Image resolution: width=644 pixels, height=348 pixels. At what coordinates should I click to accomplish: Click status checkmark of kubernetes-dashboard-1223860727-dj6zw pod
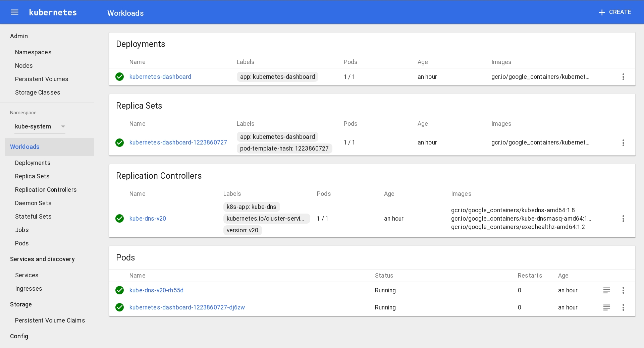point(120,307)
